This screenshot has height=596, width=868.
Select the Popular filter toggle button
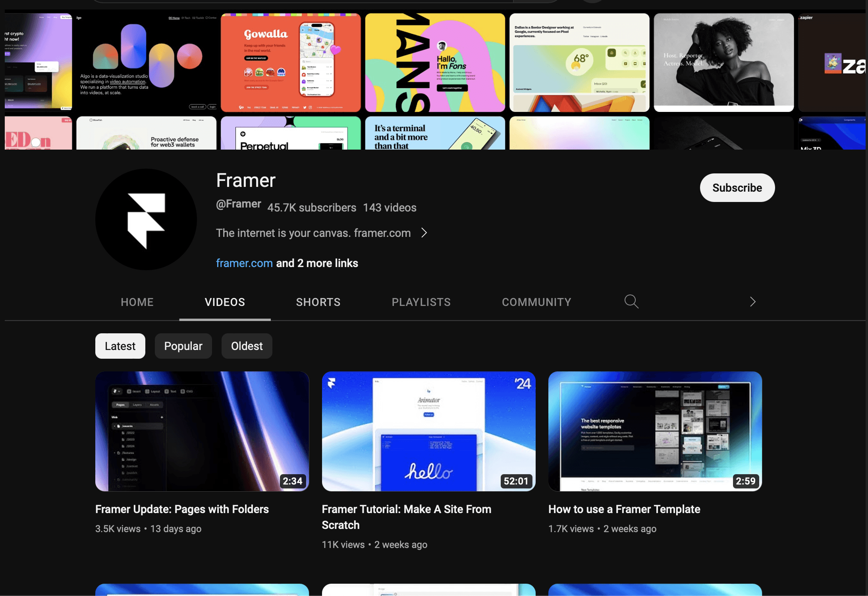click(183, 346)
